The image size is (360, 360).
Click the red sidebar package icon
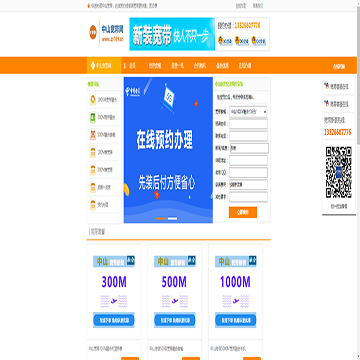(x=93, y=135)
